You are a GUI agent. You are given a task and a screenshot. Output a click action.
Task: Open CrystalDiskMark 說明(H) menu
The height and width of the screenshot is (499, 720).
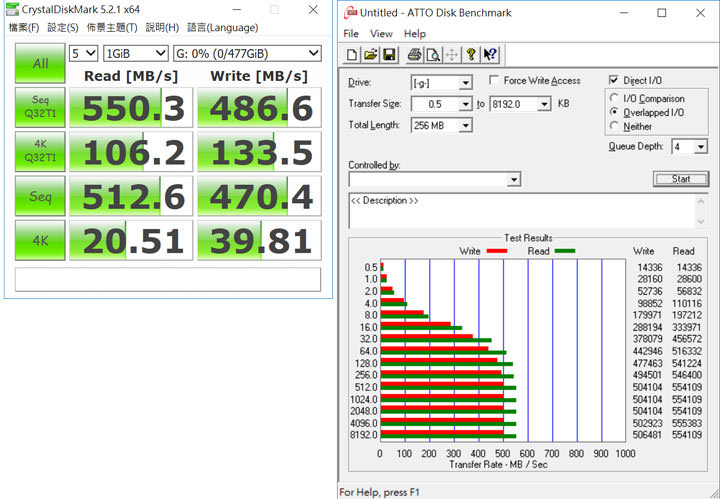(162, 28)
